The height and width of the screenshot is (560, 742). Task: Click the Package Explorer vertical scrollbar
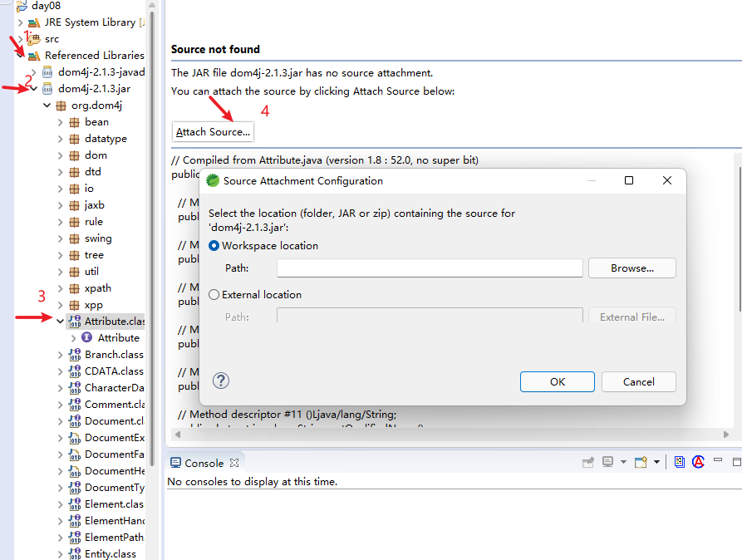coord(152,237)
